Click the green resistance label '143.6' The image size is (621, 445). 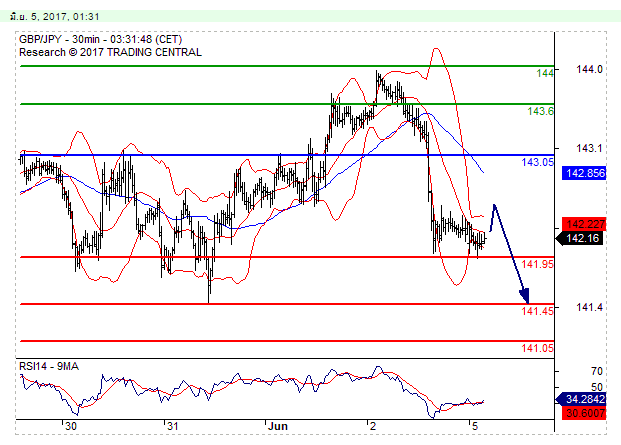tap(540, 111)
